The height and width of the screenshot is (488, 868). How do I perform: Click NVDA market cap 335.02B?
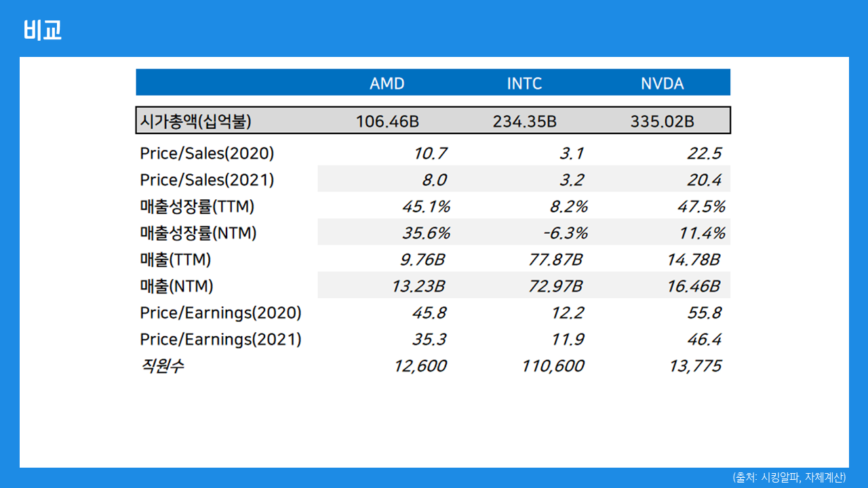click(663, 121)
